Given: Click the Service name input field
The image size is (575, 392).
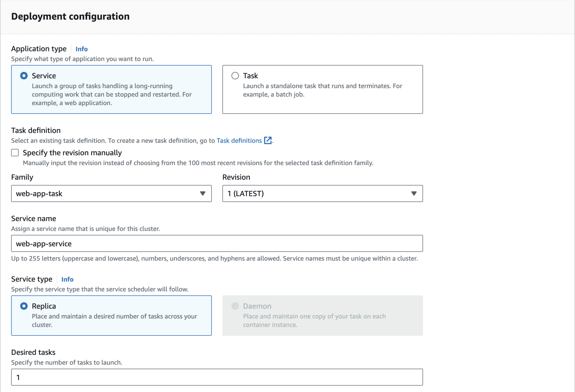Looking at the screenshot, I should pos(217,243).
